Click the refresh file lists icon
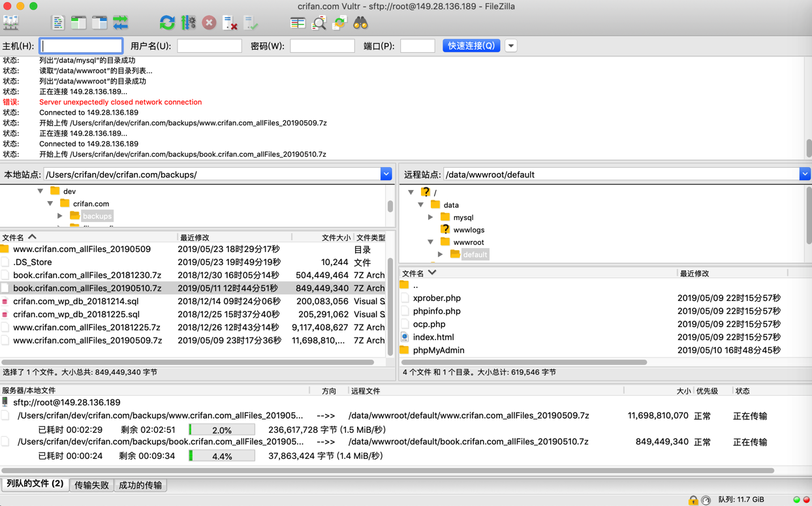This screenshot has width=812, height=506. click(x=167, y=23)
